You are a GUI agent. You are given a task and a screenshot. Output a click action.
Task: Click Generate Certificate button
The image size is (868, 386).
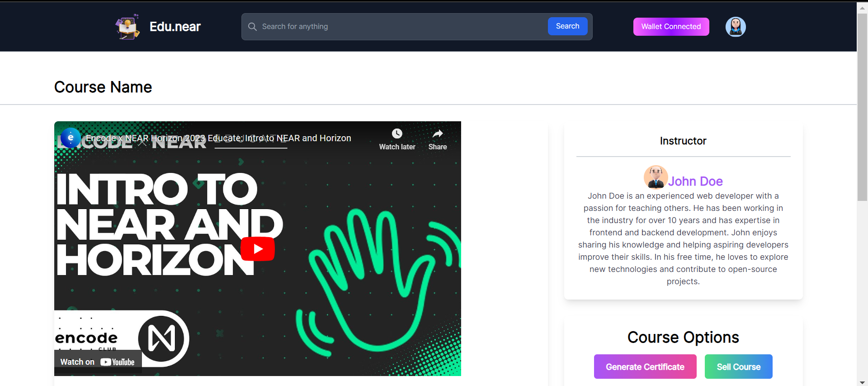[645, 367]
